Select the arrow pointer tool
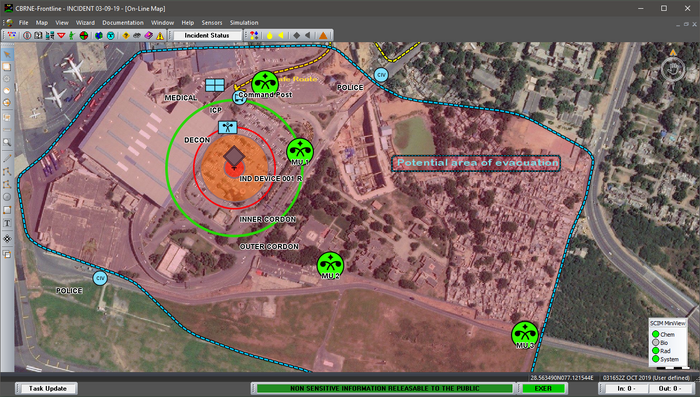This screenshot has height=397, width=700. coord(7,54)
